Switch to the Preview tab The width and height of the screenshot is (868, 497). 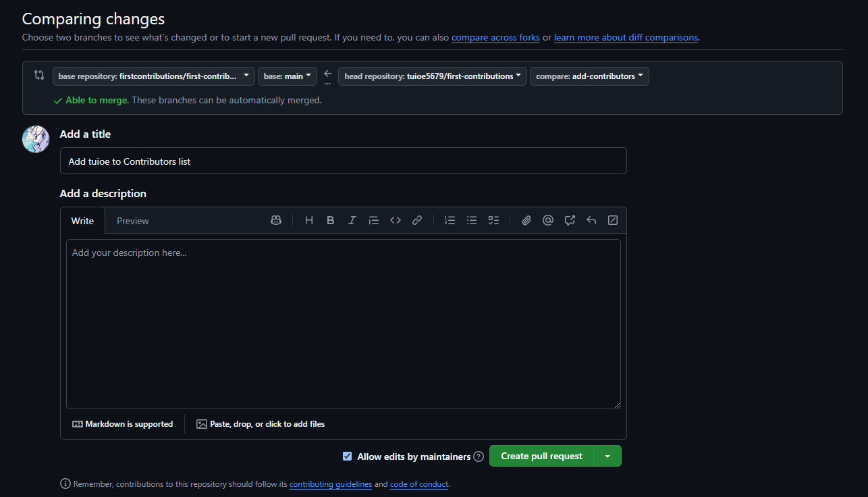(x=133, y=221)
